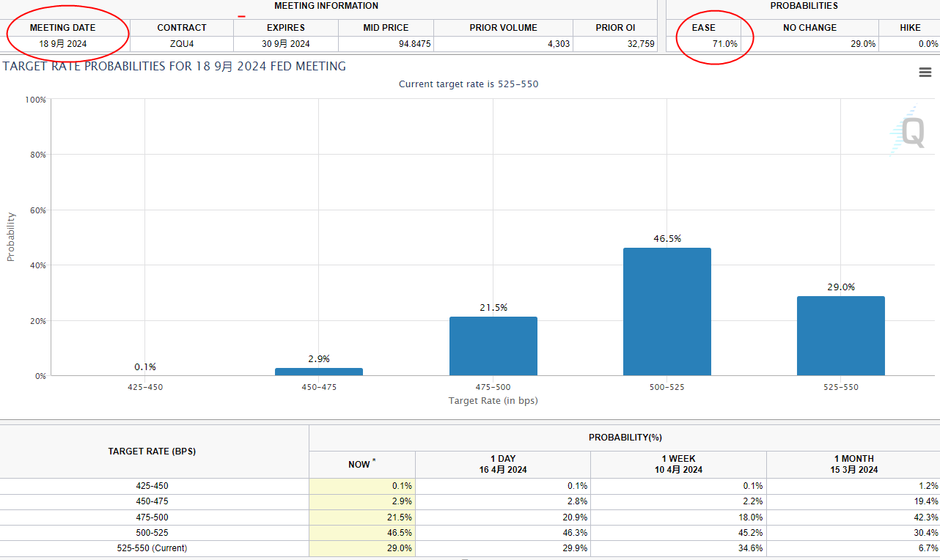Image resolution: width=940 pixels, height=560 pixels.
Task: Select the EASE probability header
Action: point(703,28)
